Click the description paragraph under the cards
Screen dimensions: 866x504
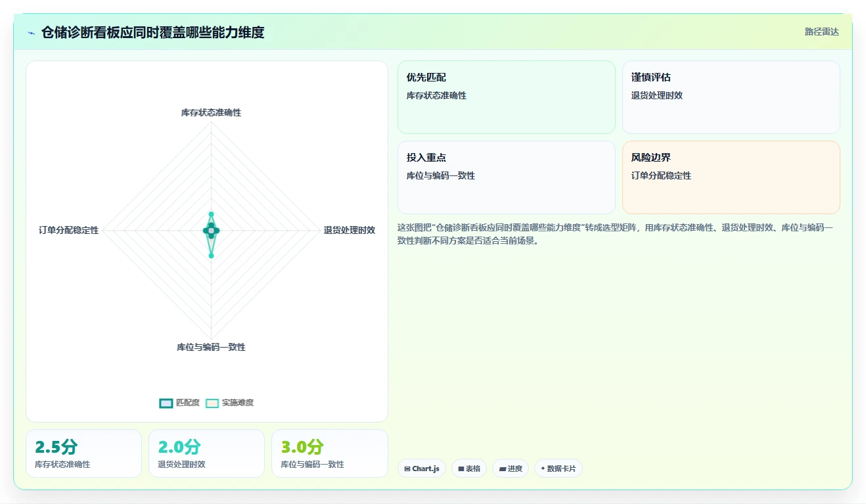(615, 234)
